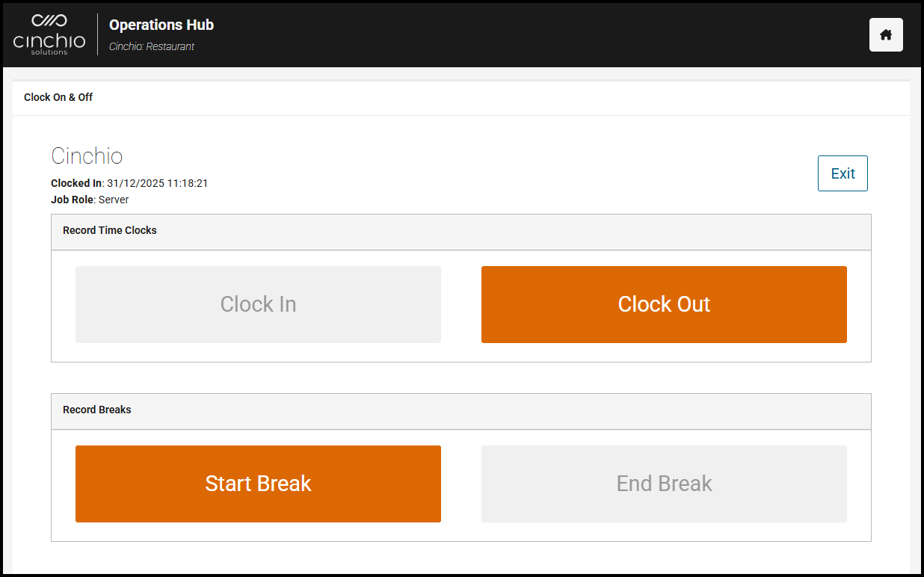Viewport: 924px width, 577px height.
Task: Click the 31/12/2025 11:18:21 timestamp
Action: tap(158, 183)
